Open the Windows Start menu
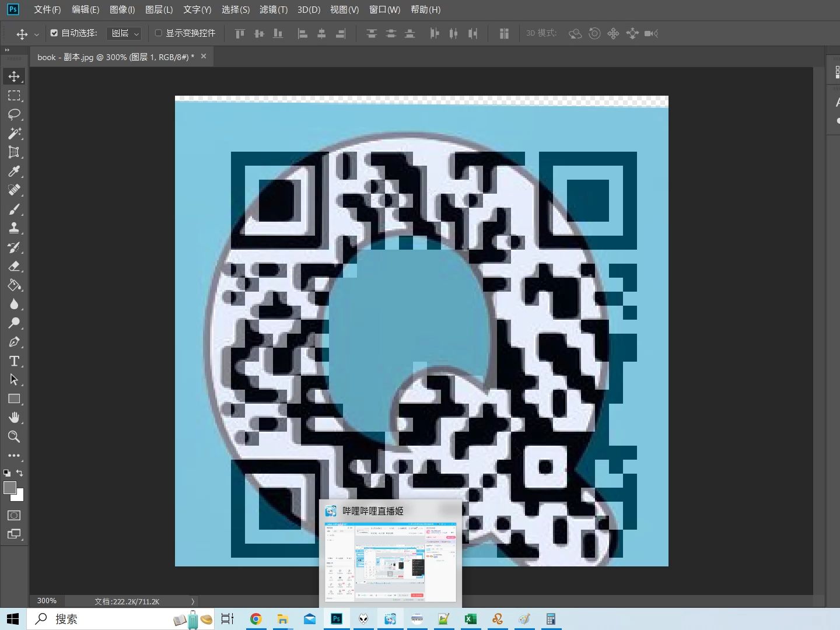 (13, 619)
